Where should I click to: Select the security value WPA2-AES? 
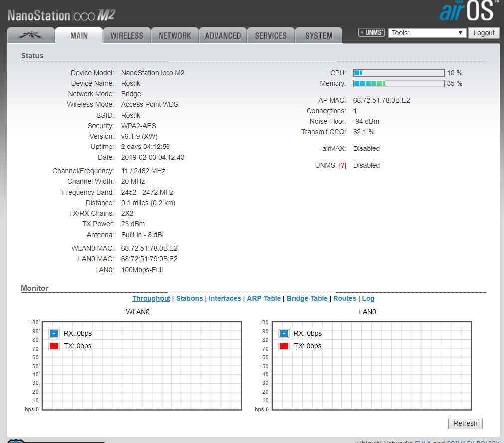coord(138,126)
